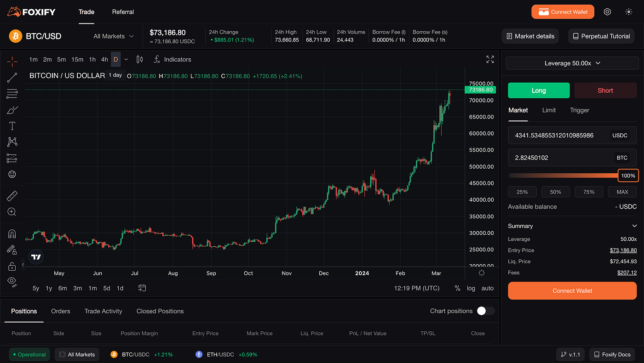Select the brush drawing tool

[x=11, y=109]
